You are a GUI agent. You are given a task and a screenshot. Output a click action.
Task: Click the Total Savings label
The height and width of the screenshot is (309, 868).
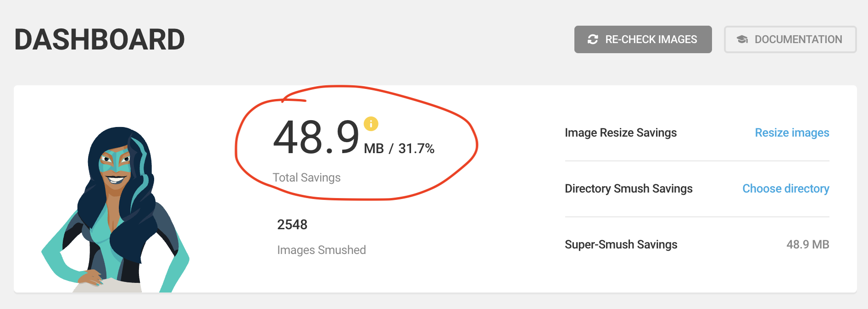coord(306,177)
